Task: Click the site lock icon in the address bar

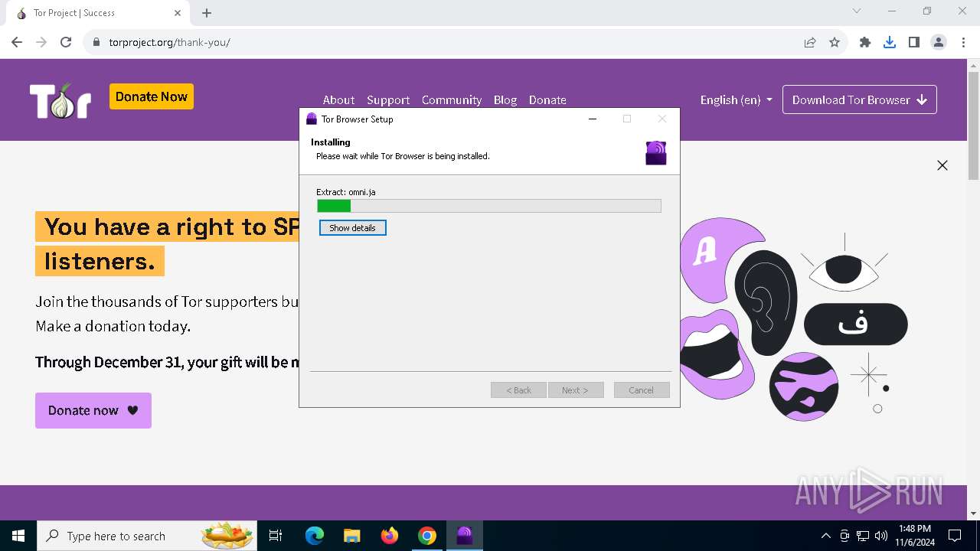Action: pos(96,42)
